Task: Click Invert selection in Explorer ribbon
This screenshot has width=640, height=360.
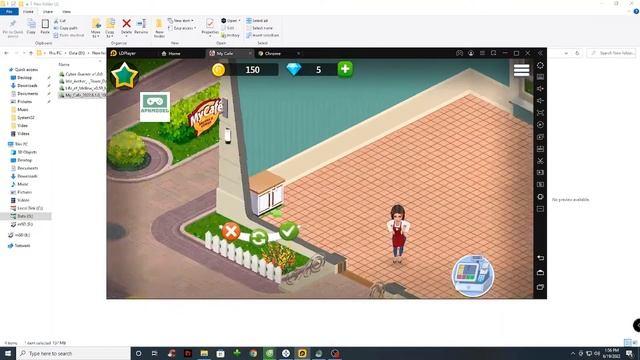Action: (x=262, y=35)
